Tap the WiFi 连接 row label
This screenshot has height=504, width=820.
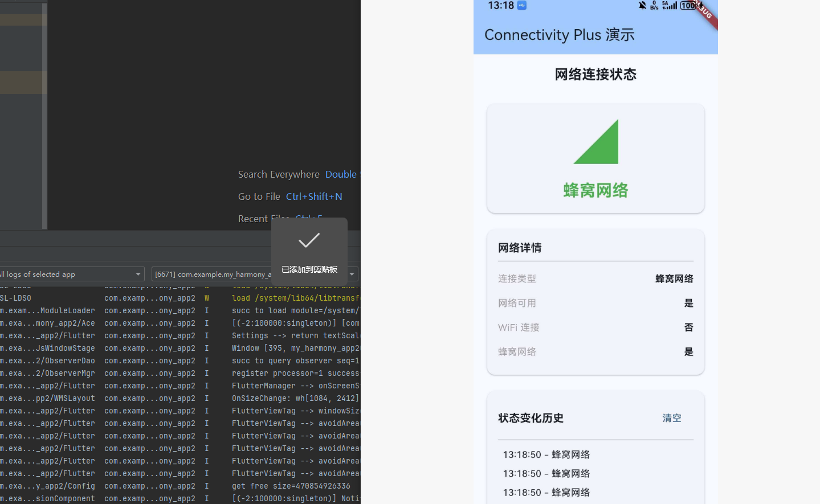pos(519,327)
